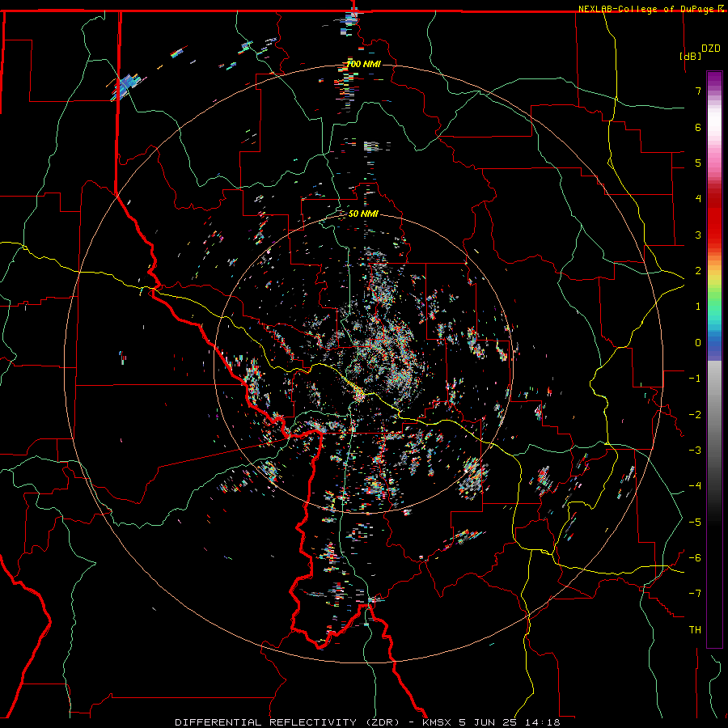Click the 6 value on the scale
Screen dimensions: 728x728
(698, 127)
